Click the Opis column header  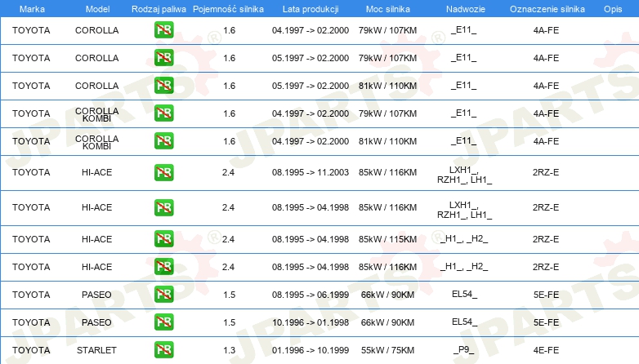click(613, 9)
